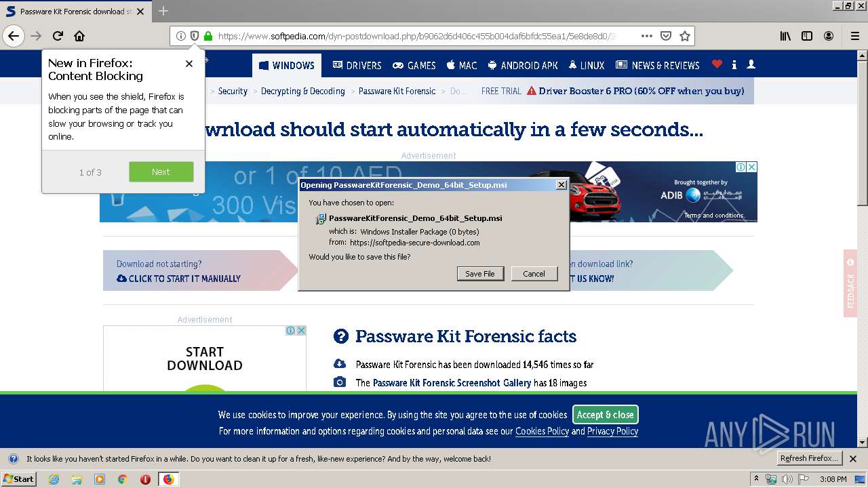Click Passware Kit Forensic breadcrumb link
This screenshot has height=488, width=868.
coord(397,91)
